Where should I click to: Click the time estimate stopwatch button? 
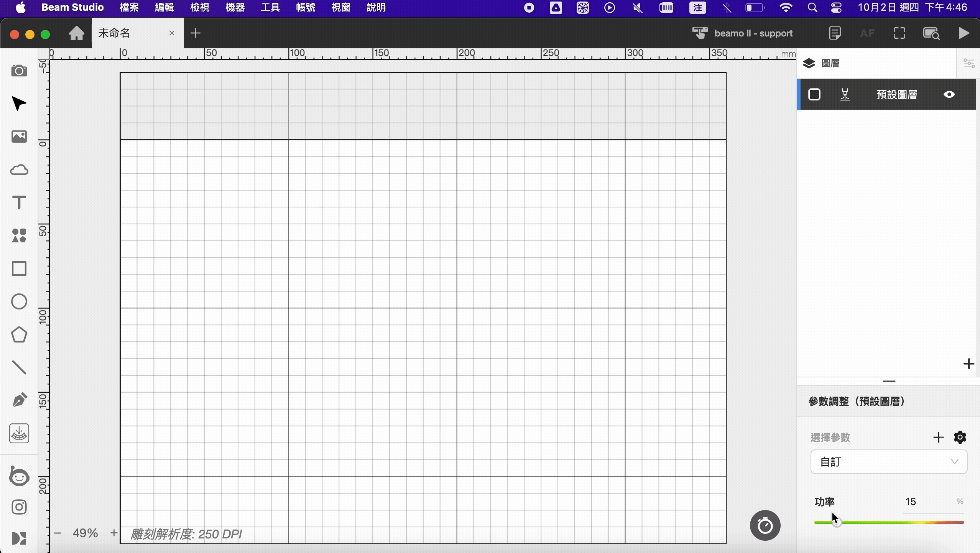click(765, 525)
